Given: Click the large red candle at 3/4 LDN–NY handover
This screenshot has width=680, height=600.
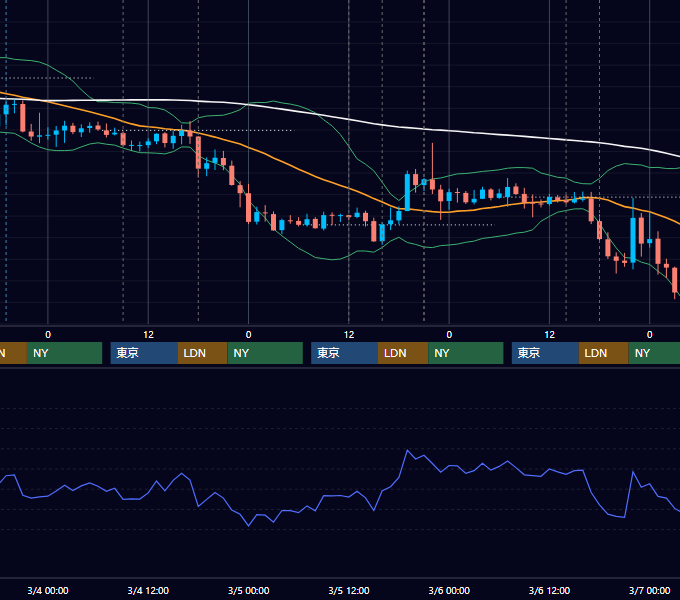Looking at the screenshot, I should 198,154.
